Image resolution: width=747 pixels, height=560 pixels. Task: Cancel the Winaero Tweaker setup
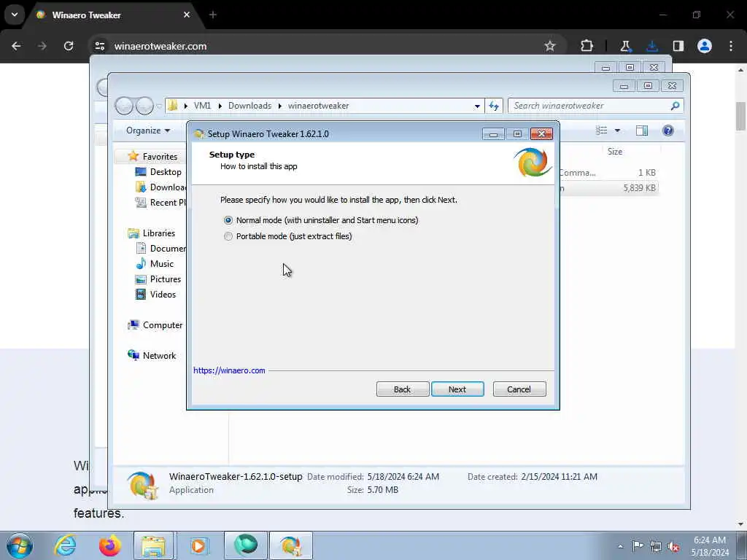(519, 389)
